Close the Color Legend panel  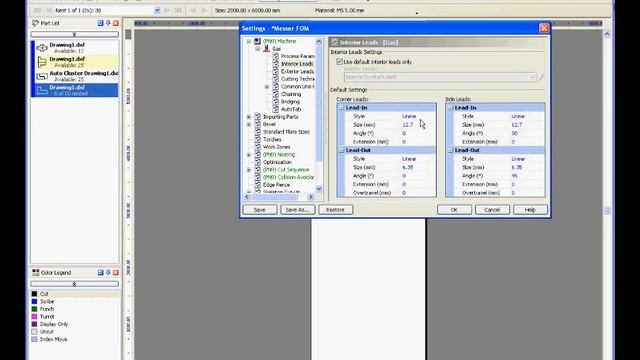point(116,272)
